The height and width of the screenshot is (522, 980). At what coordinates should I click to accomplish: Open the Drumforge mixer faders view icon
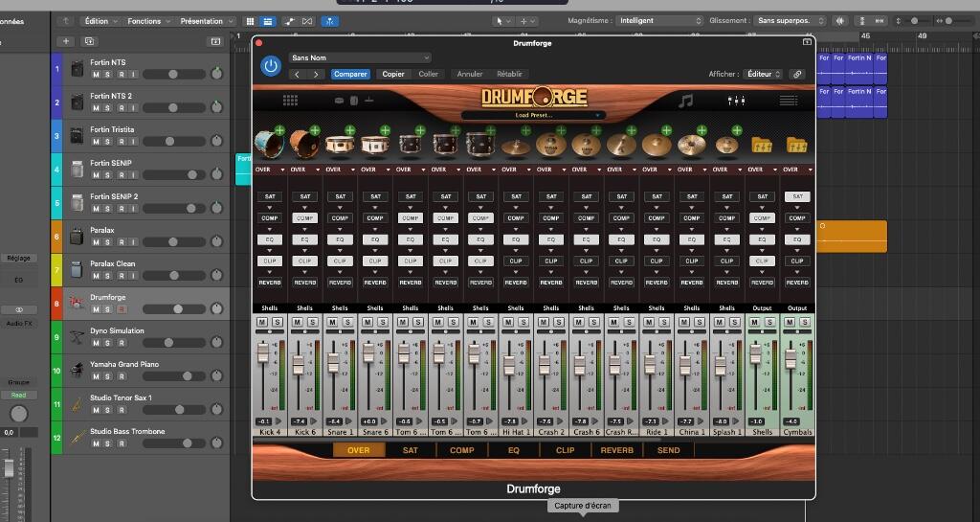[x=736, y=101]
